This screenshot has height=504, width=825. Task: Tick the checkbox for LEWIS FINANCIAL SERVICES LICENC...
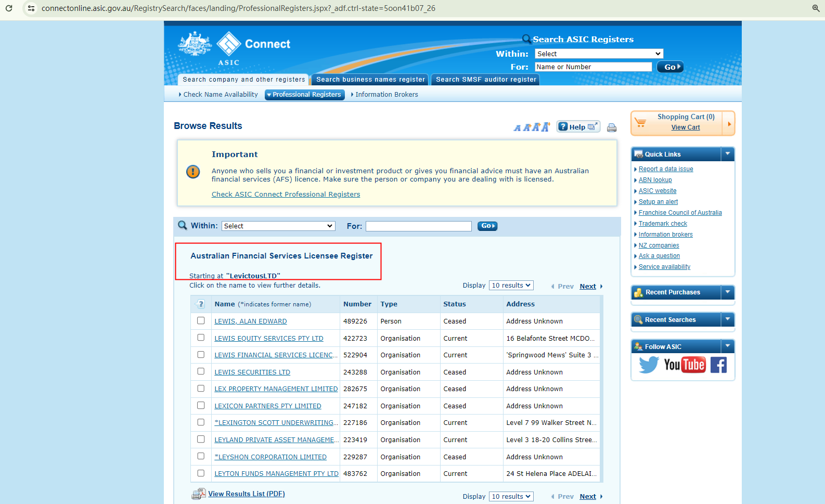point(201,355)
